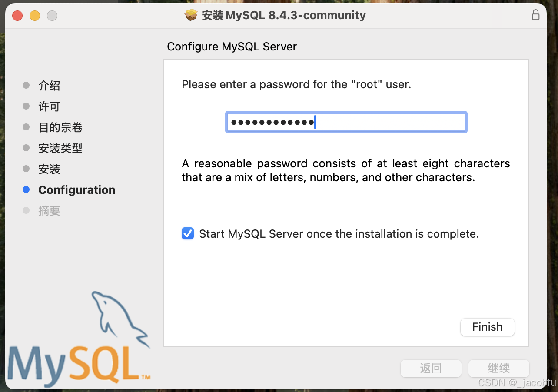
Task: Click the 继续 button
Action: click(498, 368)
